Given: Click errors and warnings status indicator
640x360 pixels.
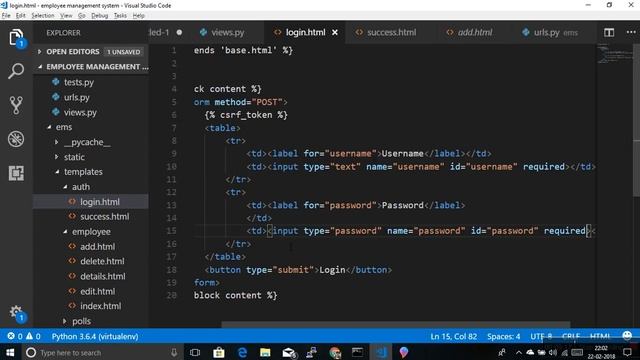Looking at the screenshot, I should [24, 336].
